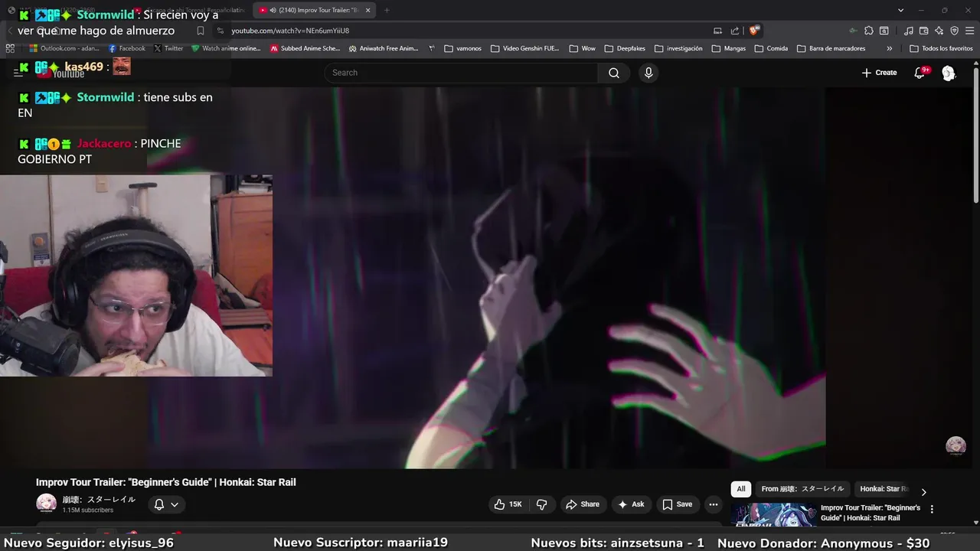Bookmark this page with the bookmark icon
Image resolution: width=980 pixels, height=551 pixels.
click(x=201, y=31)
